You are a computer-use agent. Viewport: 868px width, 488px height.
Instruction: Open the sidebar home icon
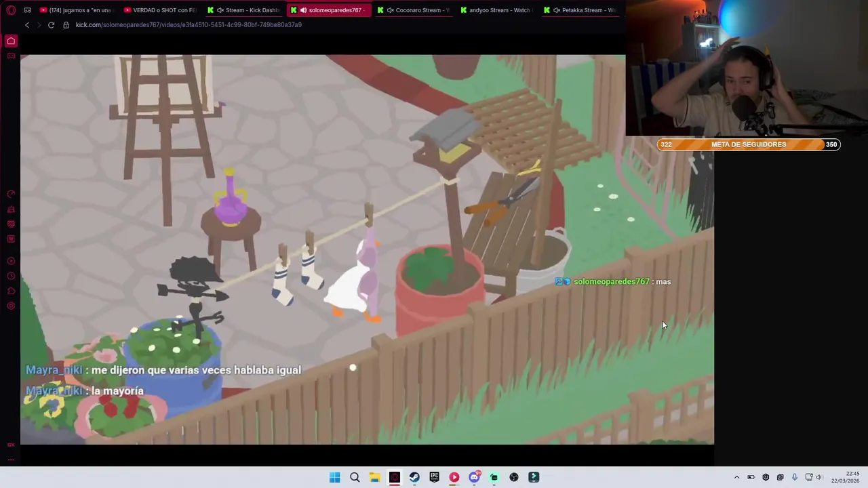[11, 41]
